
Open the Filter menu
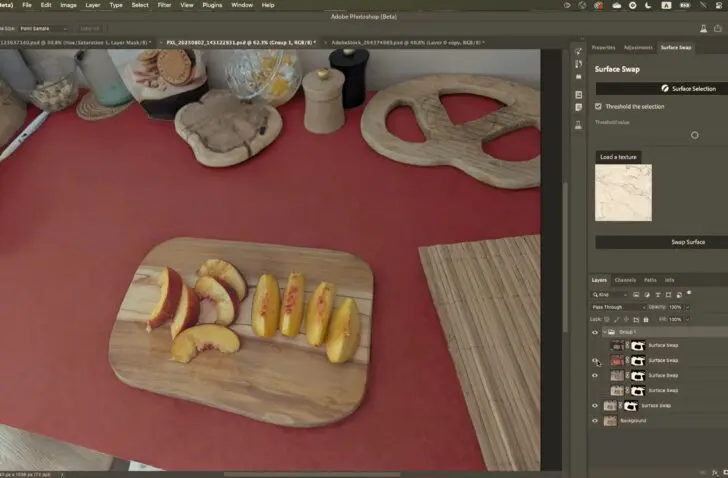164,5
